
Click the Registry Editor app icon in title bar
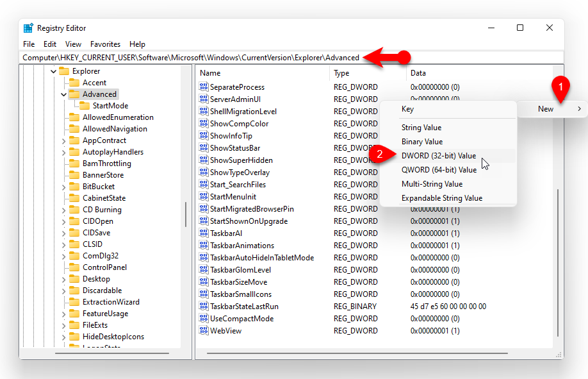pyautogui.click(x=28, y=28)
